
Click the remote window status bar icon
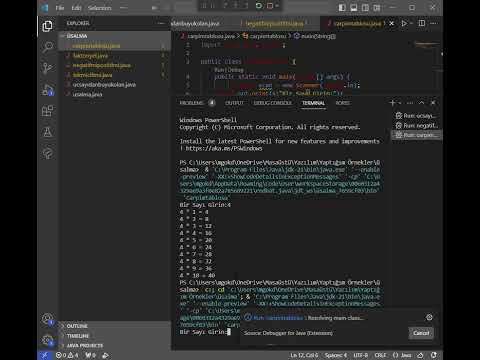coord(44,355)
